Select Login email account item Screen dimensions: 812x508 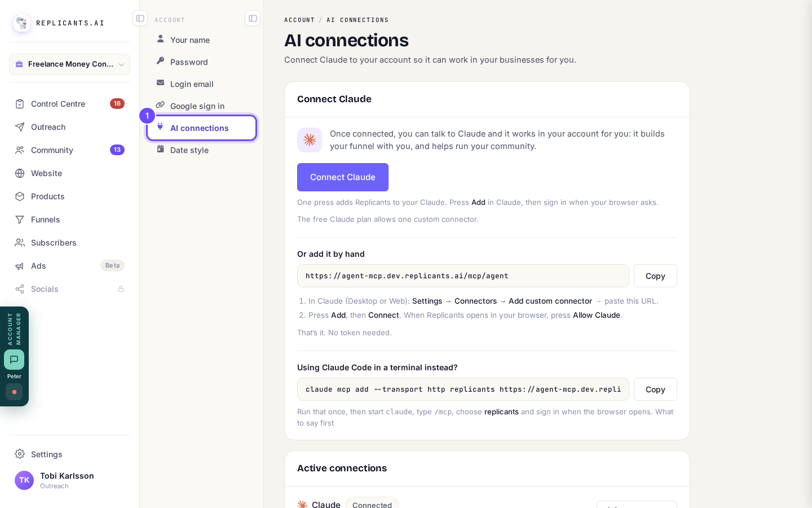click(x=201, y=84)
